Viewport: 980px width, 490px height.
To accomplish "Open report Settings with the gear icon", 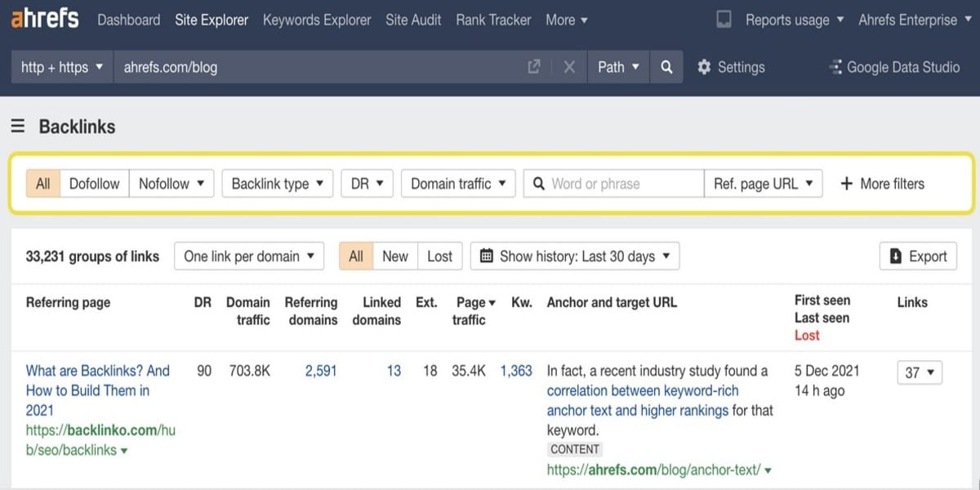I will click(705, 67).
